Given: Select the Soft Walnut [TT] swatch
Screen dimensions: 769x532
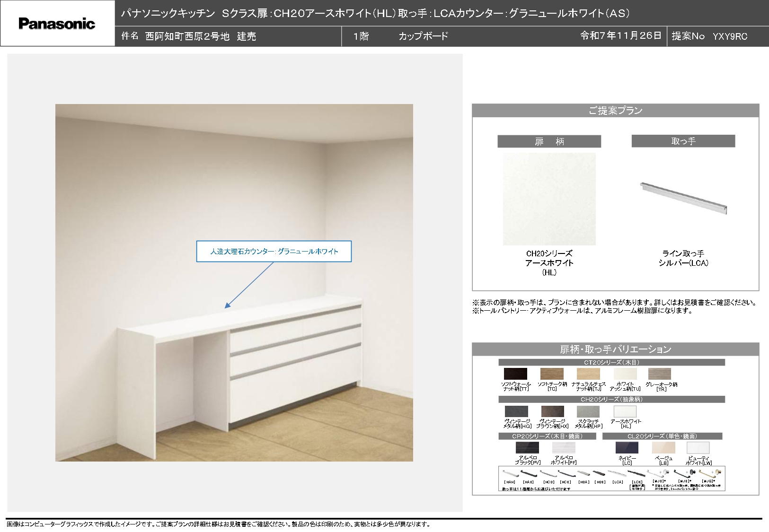Looking at the screenshot, I should [515, 374].
